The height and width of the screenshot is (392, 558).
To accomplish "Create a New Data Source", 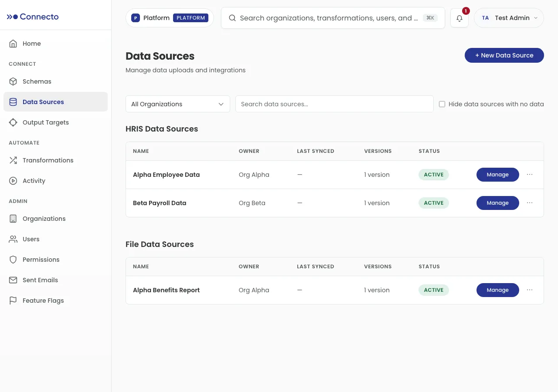I will coord(504,55).
